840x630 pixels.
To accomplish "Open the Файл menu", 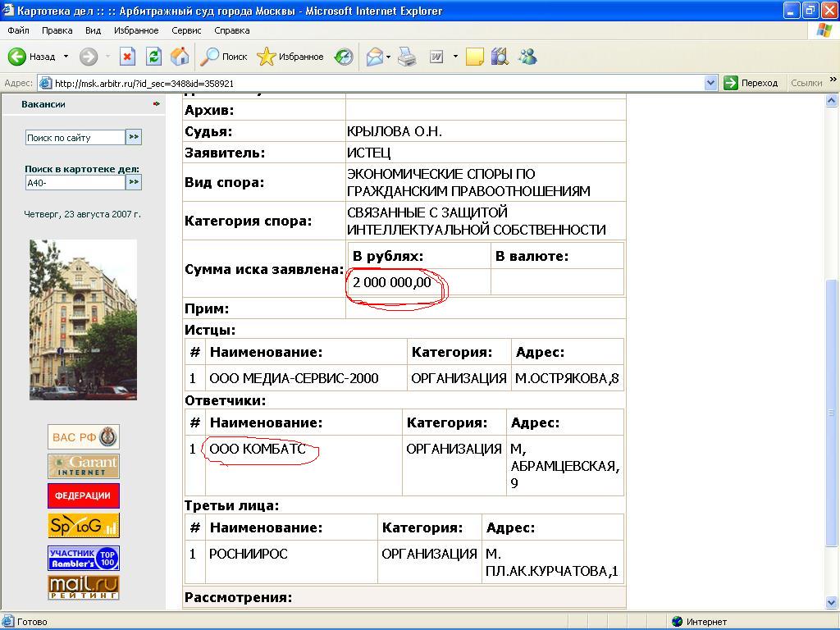I will coord(18,30).
